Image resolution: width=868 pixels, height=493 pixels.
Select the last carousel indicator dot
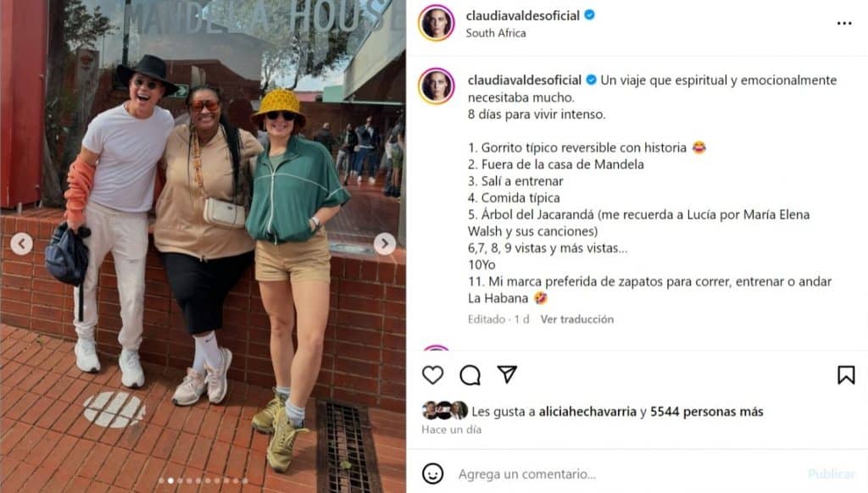(245, 481)
